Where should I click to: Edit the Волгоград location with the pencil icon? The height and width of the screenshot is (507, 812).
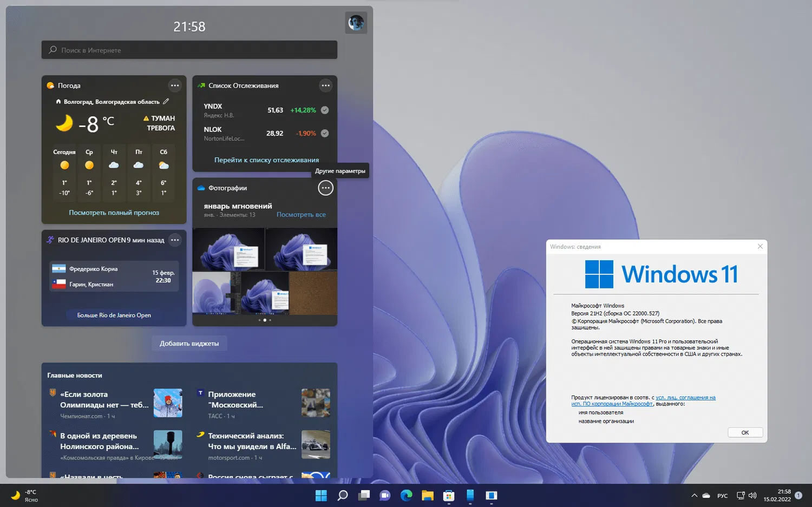166,101
